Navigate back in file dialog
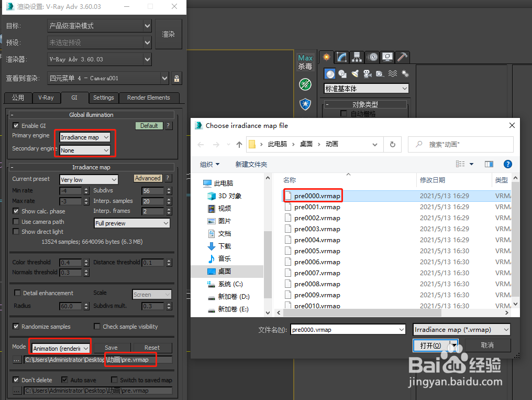This screenshot has width=532, height=400. (201, 145)
